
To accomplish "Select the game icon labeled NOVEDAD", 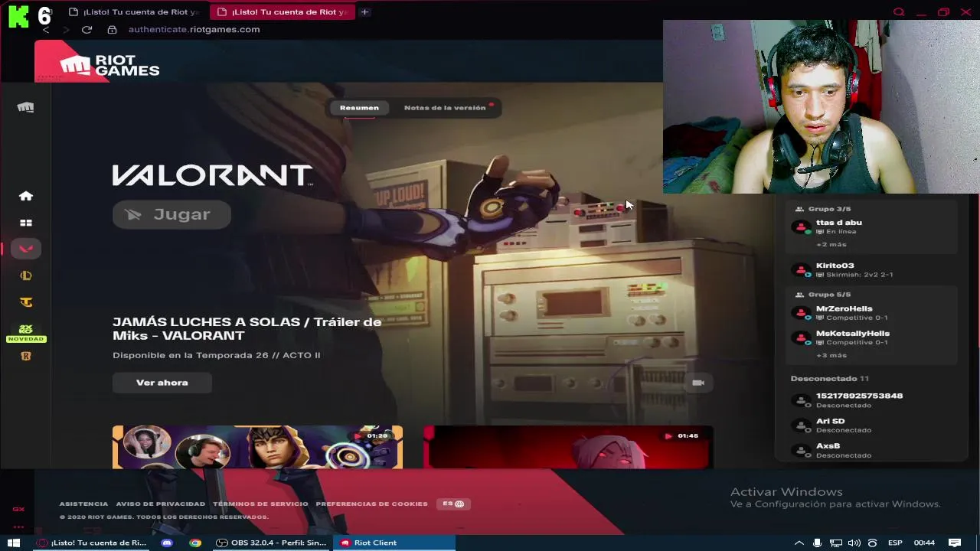I will coord(26,333).
